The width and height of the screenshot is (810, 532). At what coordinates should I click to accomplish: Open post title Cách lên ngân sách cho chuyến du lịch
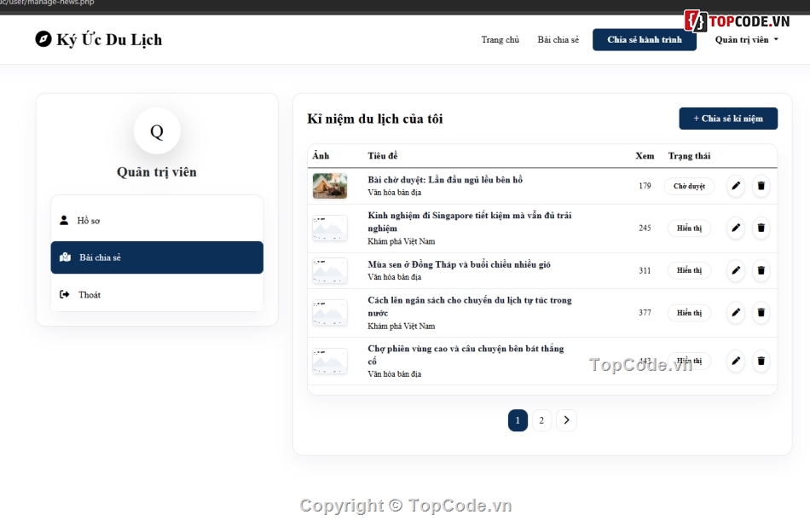pos(470,306)
